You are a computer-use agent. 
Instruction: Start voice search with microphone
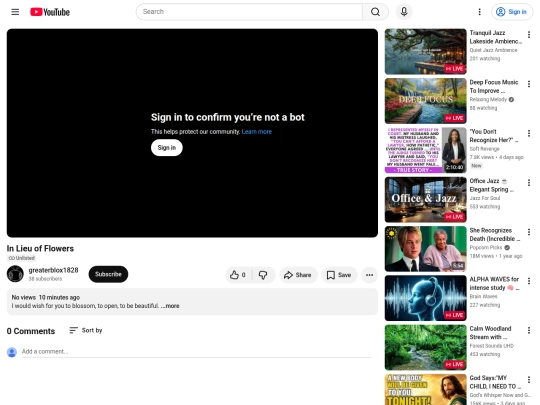[x=404, y=12]
